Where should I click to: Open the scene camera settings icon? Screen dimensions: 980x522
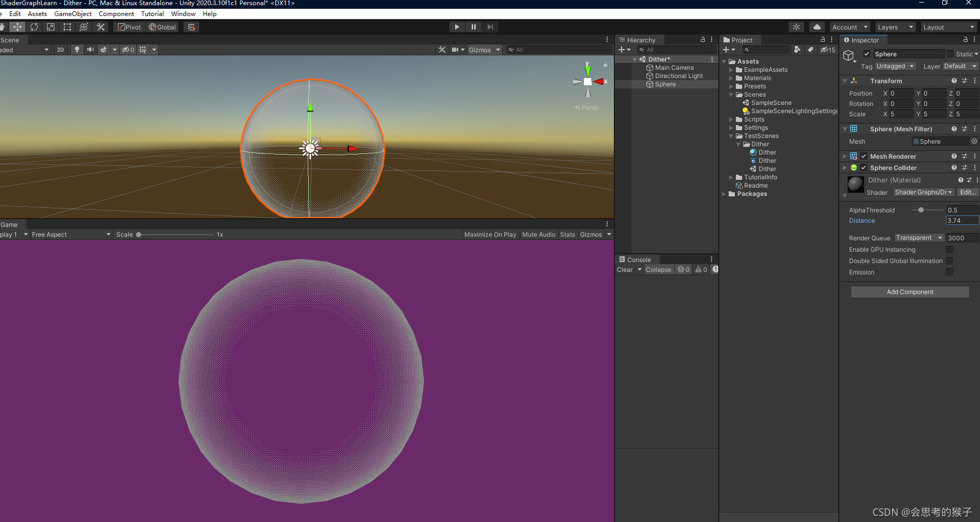pyautogui.click(x=455, y=50)
